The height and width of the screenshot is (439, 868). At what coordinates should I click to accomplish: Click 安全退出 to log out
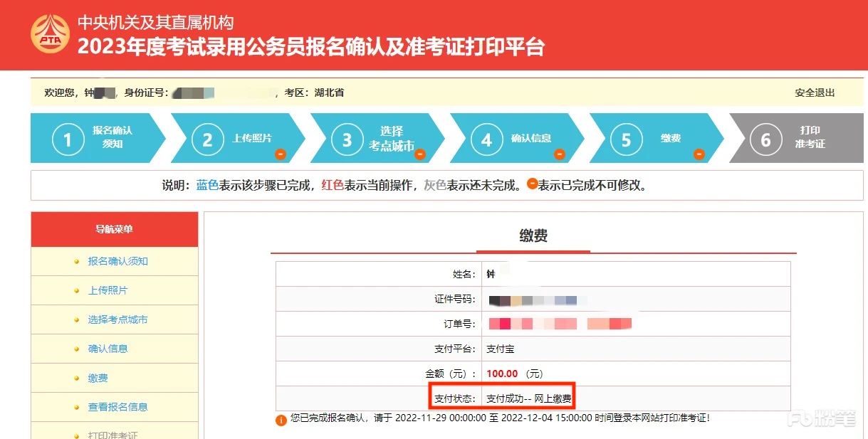(815, 92)
